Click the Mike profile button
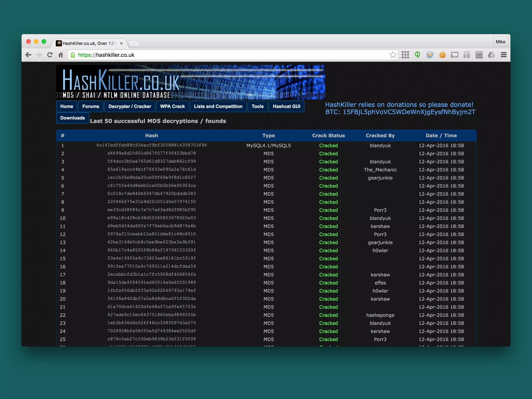This screenshot has height=399, width=532. (x=500, y=42)
